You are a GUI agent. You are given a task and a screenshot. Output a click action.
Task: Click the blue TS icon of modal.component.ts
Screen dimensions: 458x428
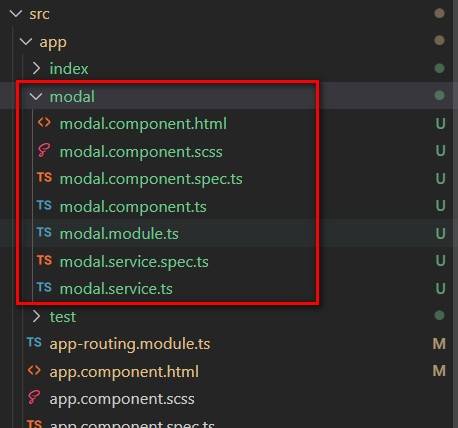(44, 205)
